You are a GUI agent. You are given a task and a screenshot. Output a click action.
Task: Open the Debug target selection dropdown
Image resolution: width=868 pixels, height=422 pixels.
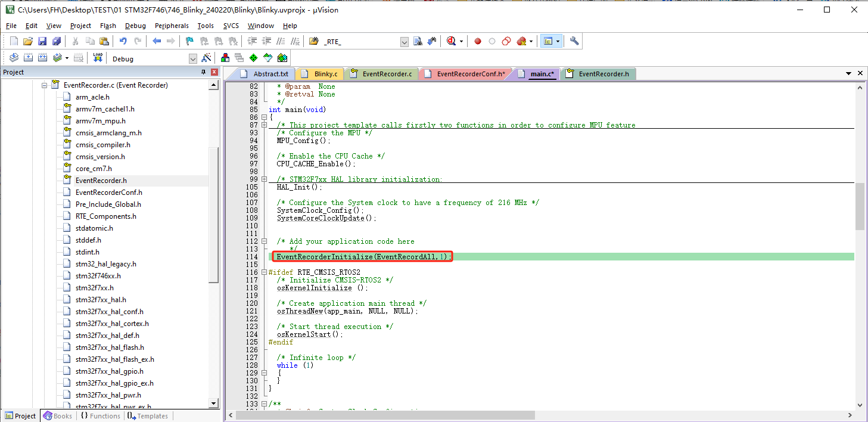pyautogui.click(x=192, y=58)
